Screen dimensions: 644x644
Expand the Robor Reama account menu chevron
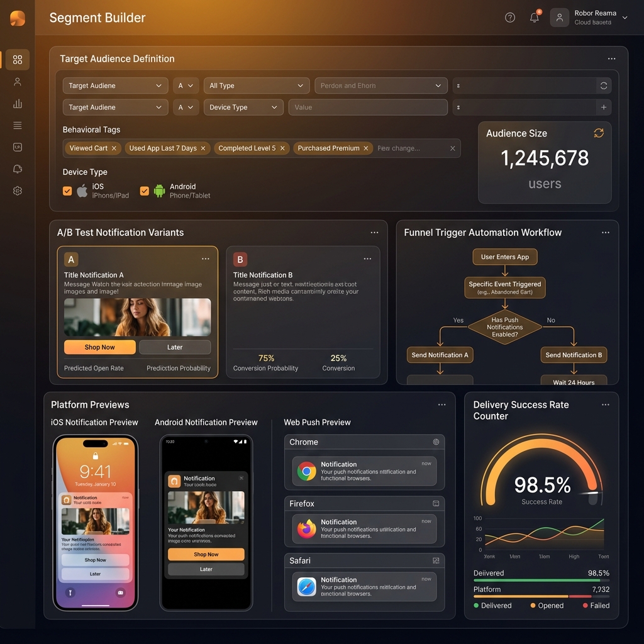[625, 18]
